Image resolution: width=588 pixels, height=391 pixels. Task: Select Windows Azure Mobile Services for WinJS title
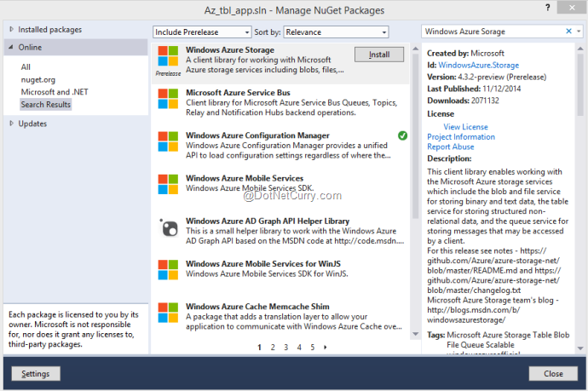click(x=262, y=263)
